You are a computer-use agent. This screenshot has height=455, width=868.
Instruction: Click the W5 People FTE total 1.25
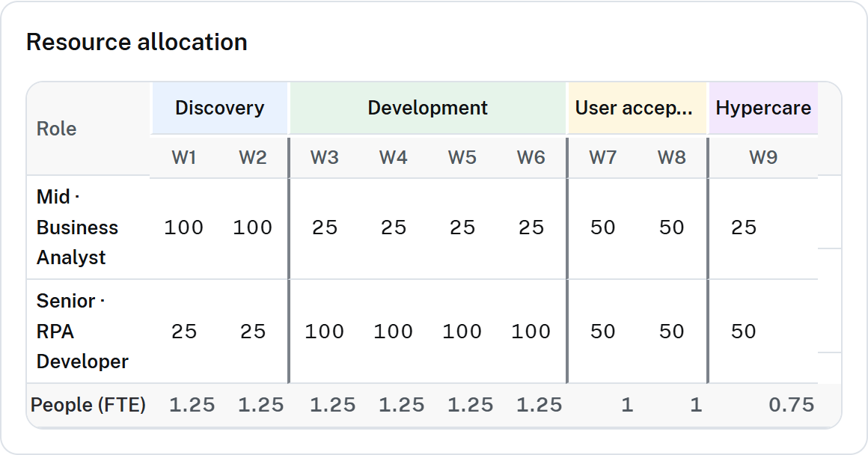471,405
